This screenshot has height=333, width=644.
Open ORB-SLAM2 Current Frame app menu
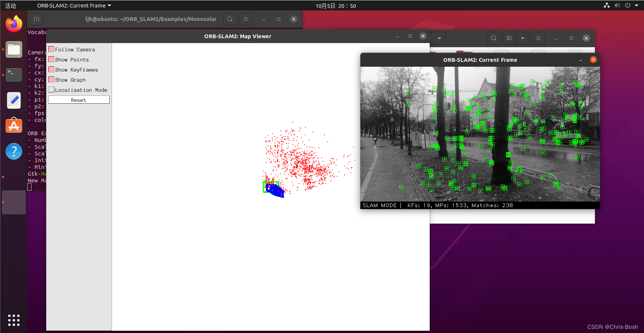pos(74,6)
